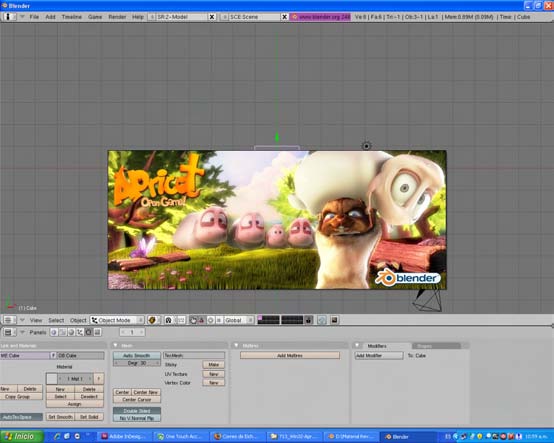Viewport: 554px width, 443px height.
Task: Collapse the buttons window header arrow
Action: (x=22, y=332)
